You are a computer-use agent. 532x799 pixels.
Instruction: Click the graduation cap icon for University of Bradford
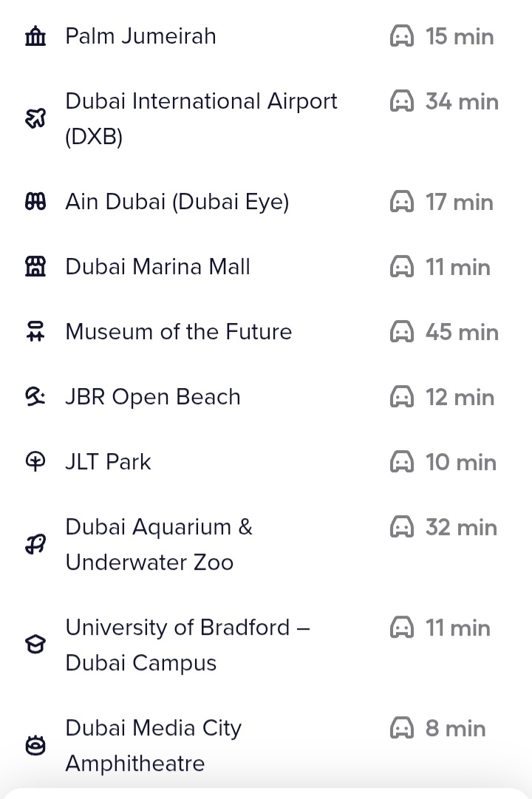point(35,646)
